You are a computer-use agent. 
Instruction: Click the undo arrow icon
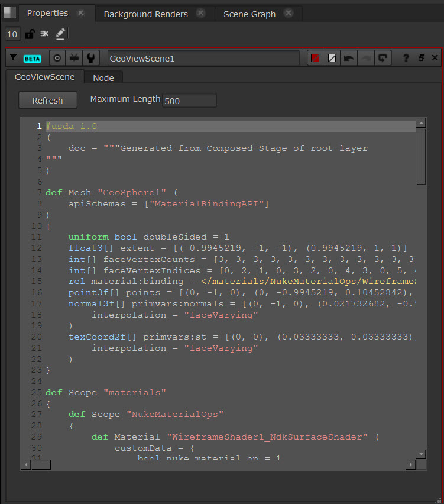pos(349,58)
